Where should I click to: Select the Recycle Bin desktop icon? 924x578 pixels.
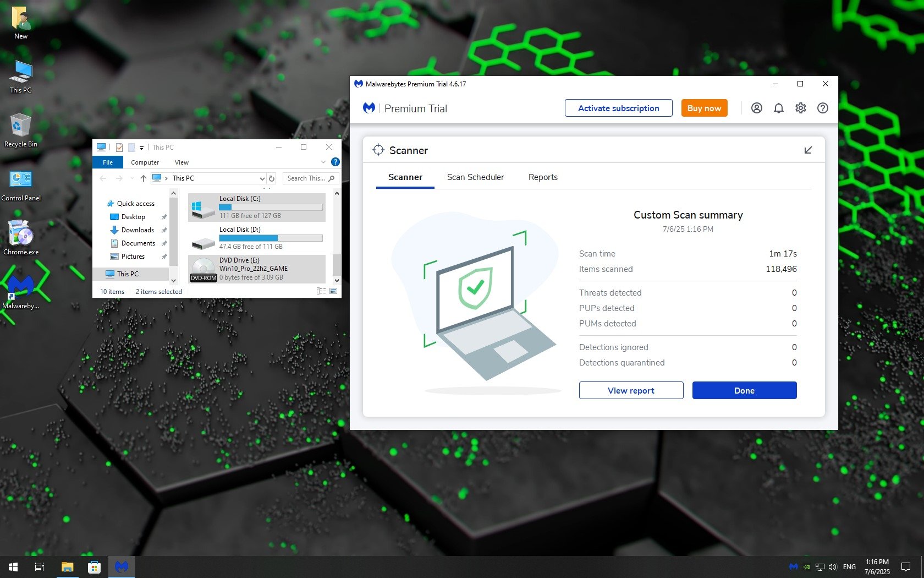coord(21,131)
